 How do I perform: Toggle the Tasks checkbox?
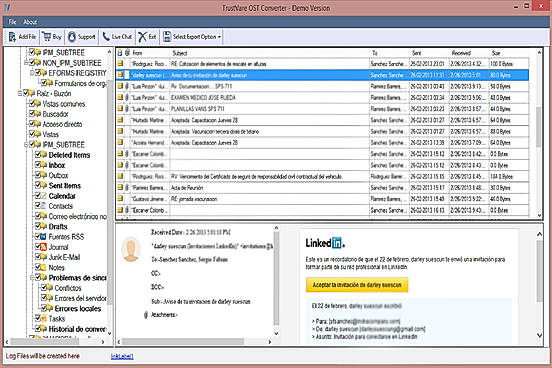38,318
